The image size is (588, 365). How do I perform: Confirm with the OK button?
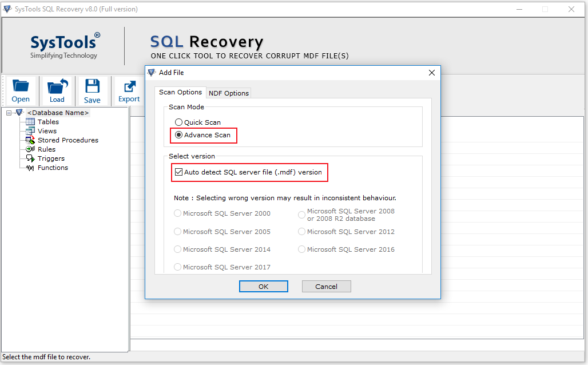pyautogui.click(x=264, y=286)
